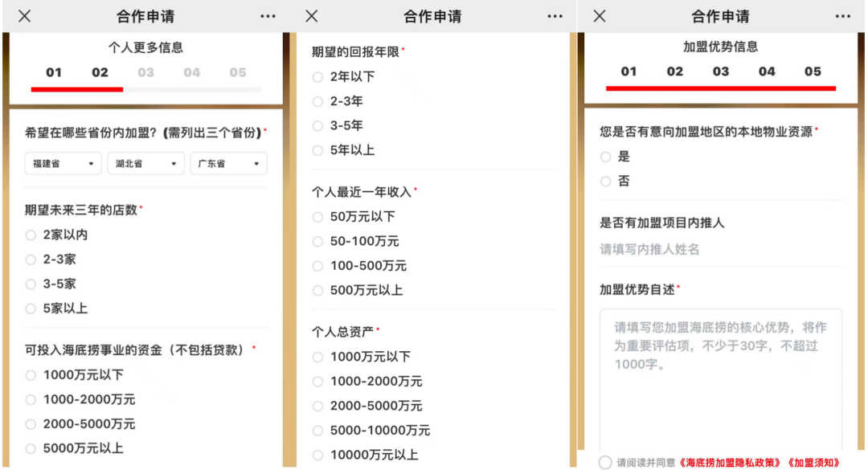Select 3-5年 as expected return period

(317, 126)
